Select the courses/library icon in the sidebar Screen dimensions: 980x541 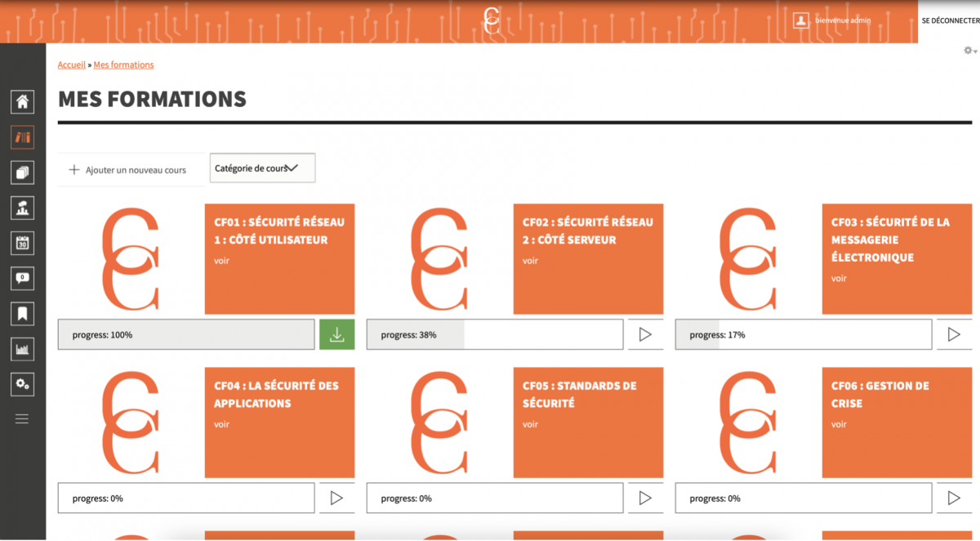[22, 137]
